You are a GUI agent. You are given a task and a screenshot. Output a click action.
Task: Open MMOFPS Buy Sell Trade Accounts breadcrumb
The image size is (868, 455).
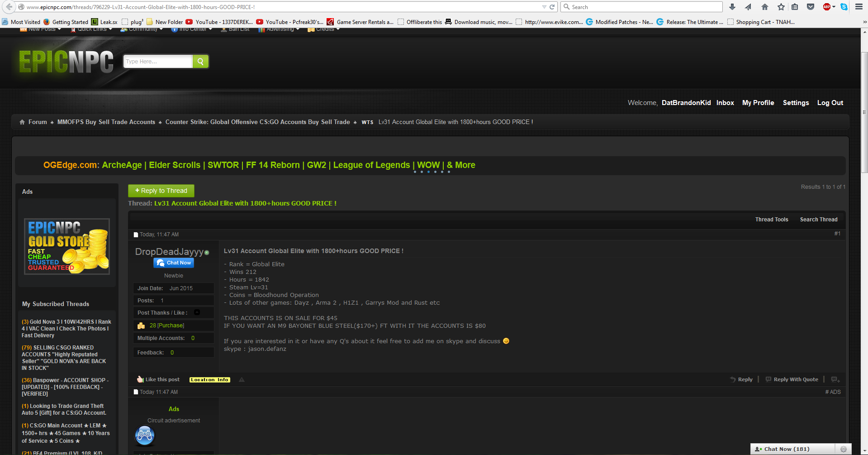click(x=106, y=122)
